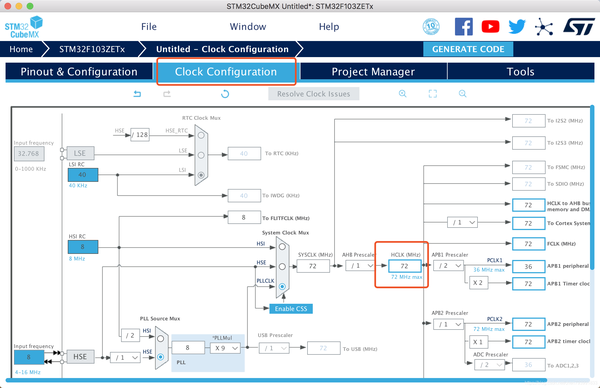Zoom in on the clock diagram
The image size is (600, 388).
pyautogui.click(x=403, y=94)
